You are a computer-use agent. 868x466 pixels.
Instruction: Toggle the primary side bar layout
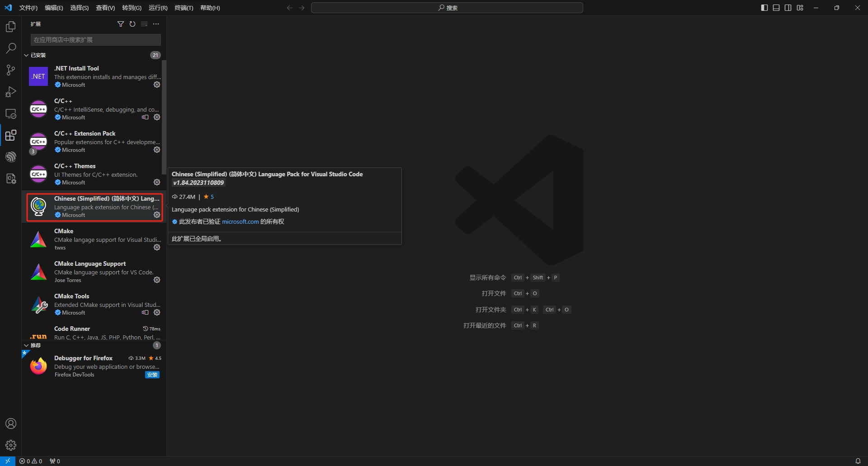(x=764, y=8)
